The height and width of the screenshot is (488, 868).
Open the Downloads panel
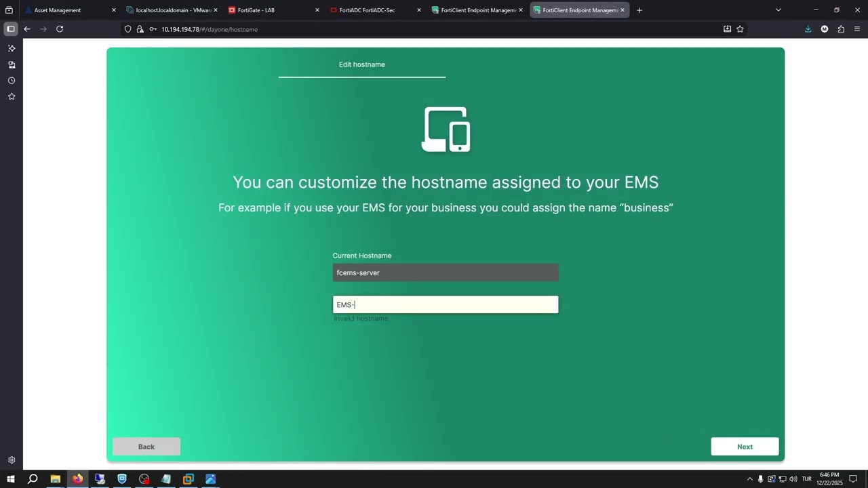pyautogui.click(x=808, y=29)
